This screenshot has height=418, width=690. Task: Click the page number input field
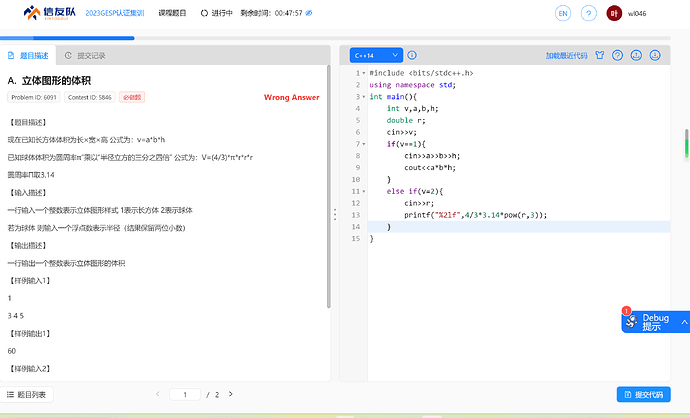click(x=185, y=395)
